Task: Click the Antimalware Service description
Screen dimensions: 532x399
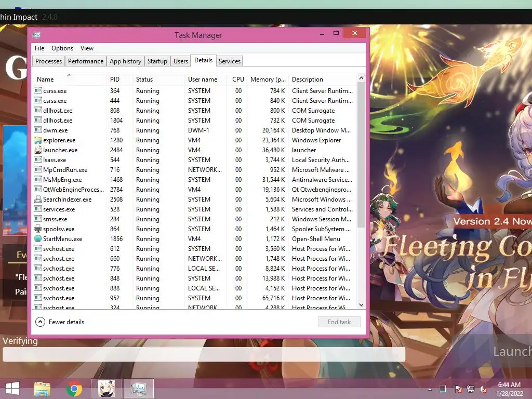Action: click(322, 179)
